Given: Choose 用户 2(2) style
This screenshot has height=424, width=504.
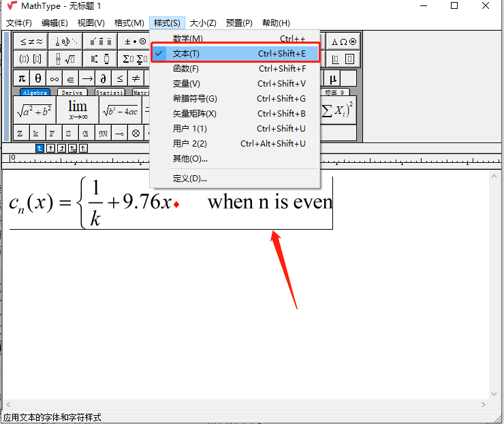Looking at the screenshot, I should click(x=235, y=143).
